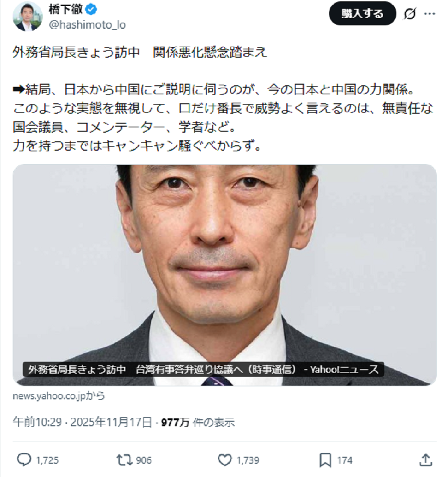Like the post with the heart icon
This screenshot has width=448, height=477.
point(225,460)
